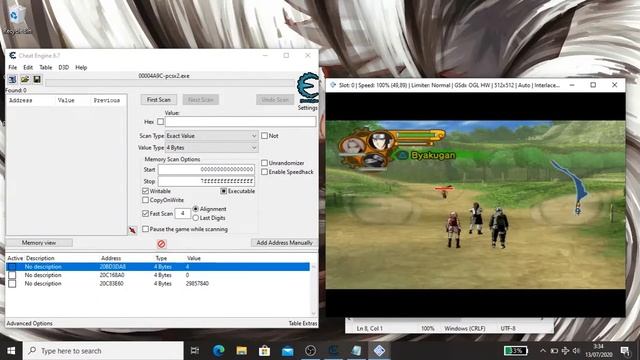640x360 pixels.
Task: Click the Previous column header in results
Action: [x=107, y=100]
